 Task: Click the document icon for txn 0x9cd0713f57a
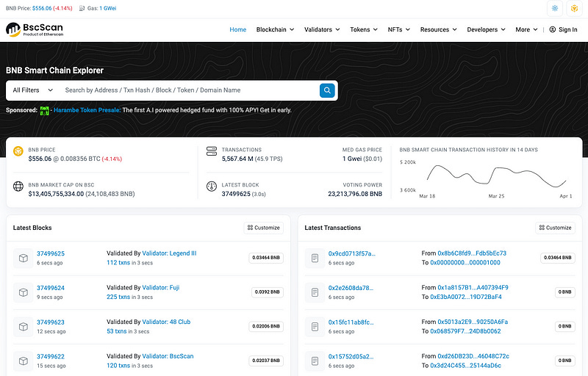315,258
